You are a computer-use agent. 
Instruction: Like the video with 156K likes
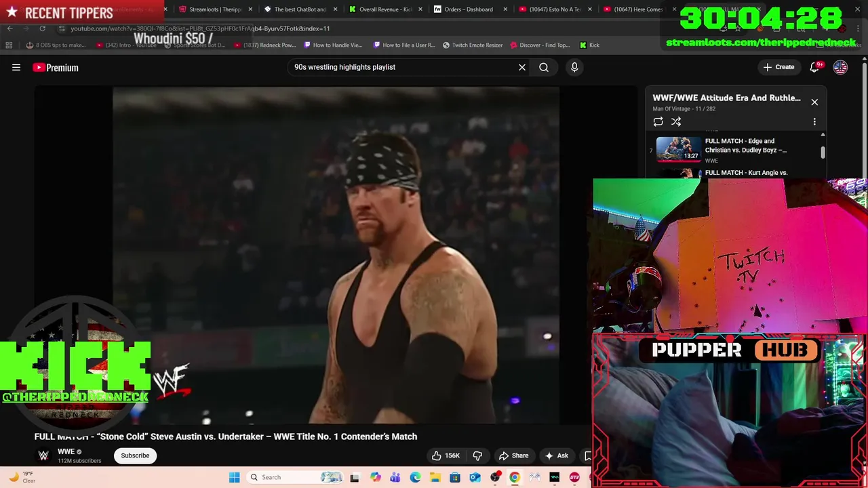tap(446, 455)
